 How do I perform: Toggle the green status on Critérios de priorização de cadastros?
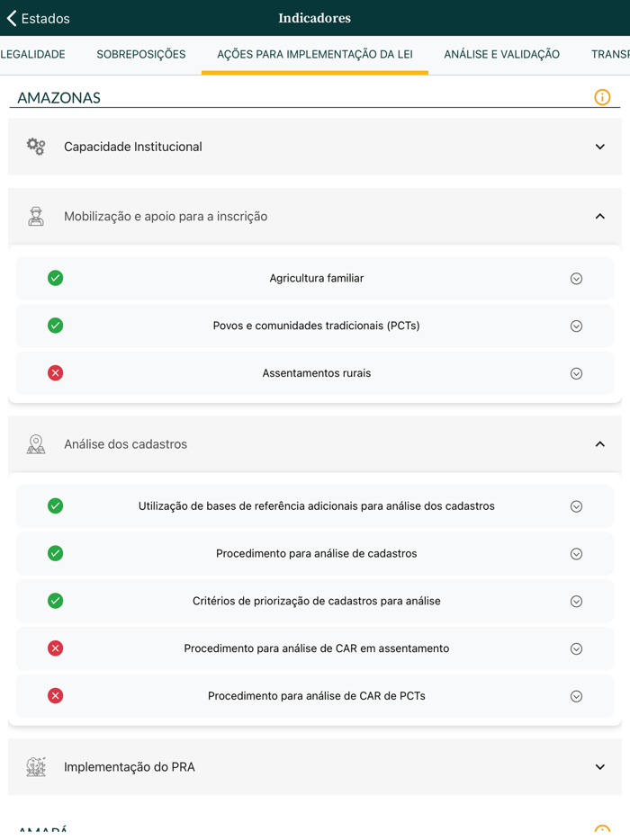point(55,600)
